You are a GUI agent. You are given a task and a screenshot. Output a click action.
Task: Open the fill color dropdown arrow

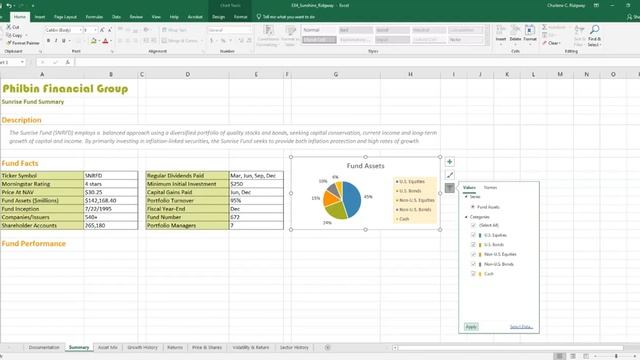pos(99,41)
